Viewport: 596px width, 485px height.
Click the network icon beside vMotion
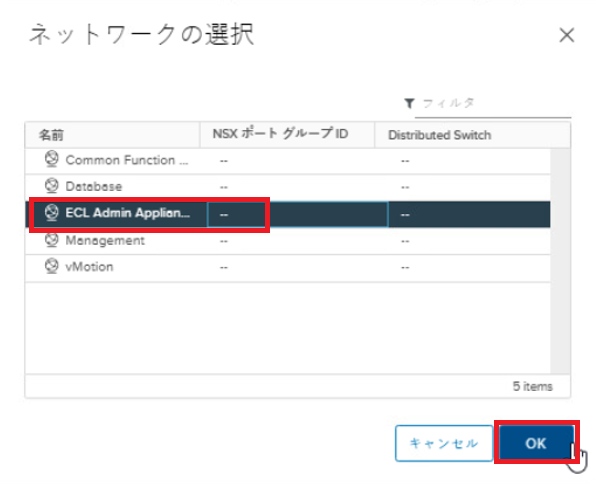(x=52, y=266)
